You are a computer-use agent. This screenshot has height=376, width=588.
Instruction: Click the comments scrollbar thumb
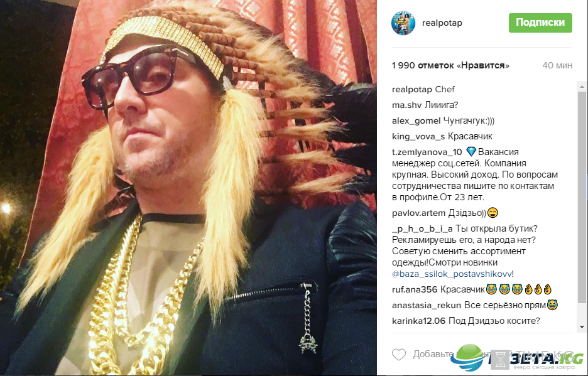point(582,197)
